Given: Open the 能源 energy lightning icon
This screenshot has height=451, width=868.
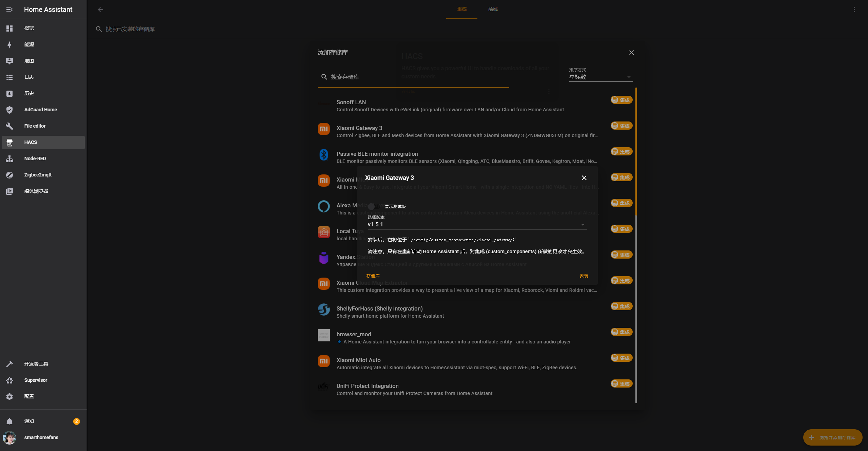Looking at the screenshot, I should pos(9,44).
